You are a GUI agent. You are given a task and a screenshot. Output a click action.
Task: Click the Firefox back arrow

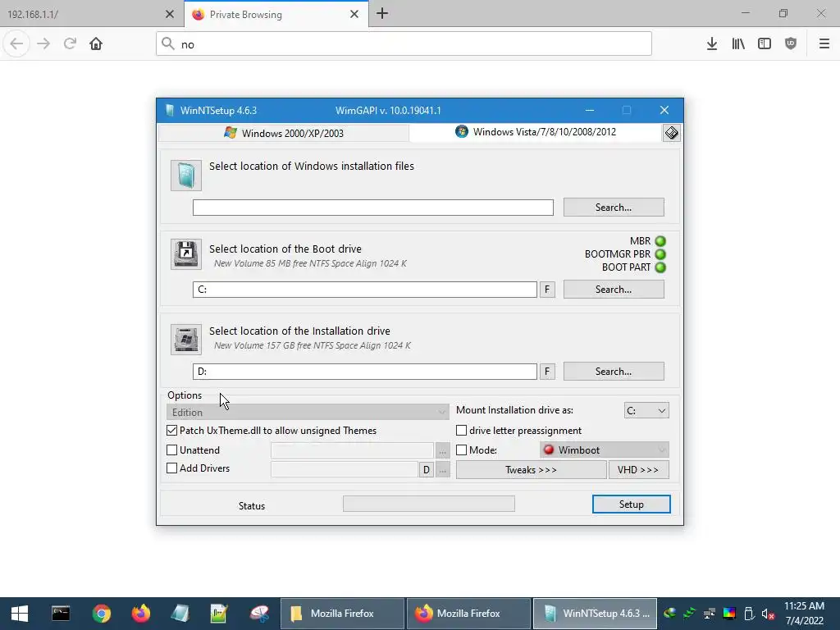[16, 44]
